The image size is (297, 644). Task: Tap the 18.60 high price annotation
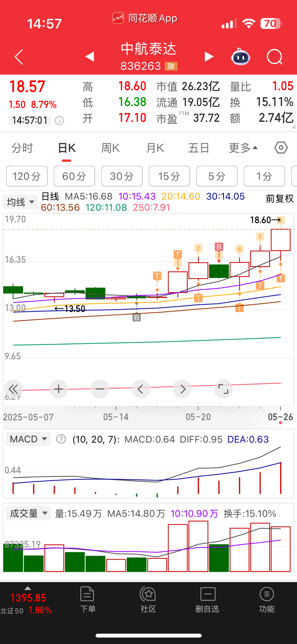(266, 220)
